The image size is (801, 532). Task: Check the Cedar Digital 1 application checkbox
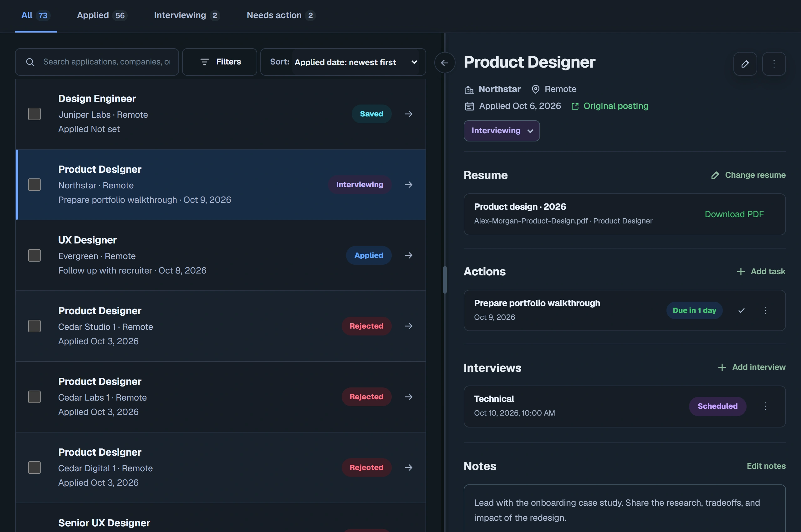[34, 468]
